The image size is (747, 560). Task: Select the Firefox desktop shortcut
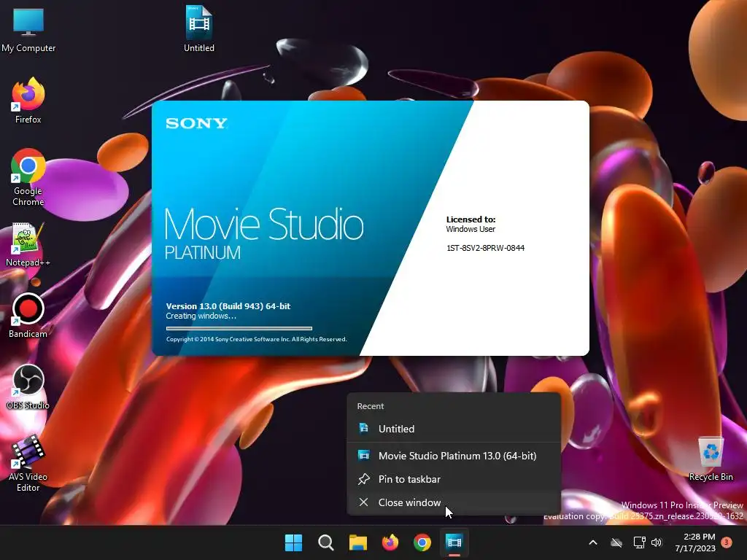[28, 101]
